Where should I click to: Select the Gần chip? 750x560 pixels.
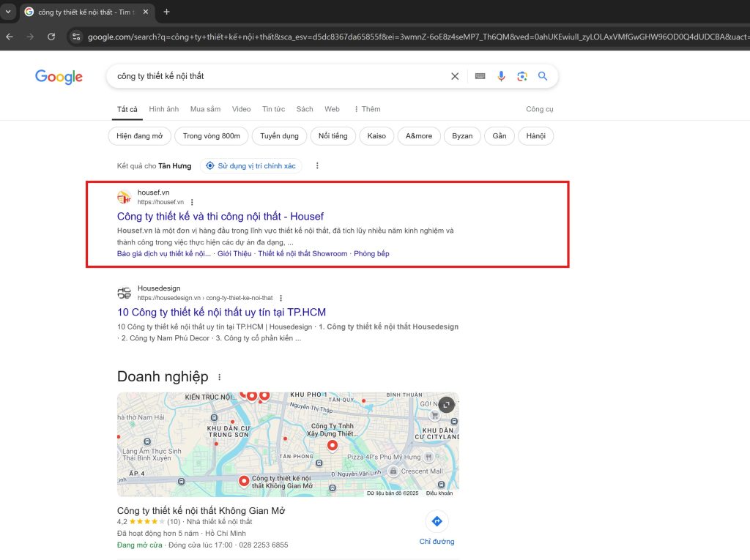click(x=500, y=136)
